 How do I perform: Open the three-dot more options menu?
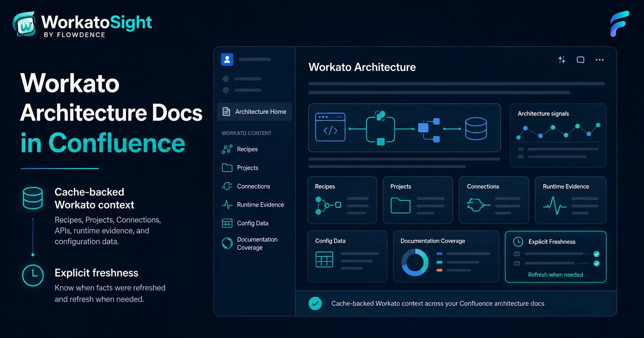point(600,60)
